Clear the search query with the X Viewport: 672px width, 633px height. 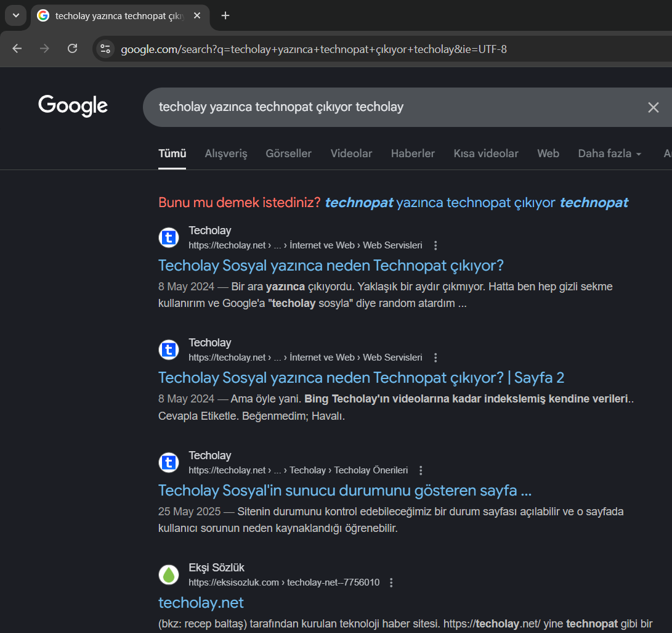pos(653,107)
